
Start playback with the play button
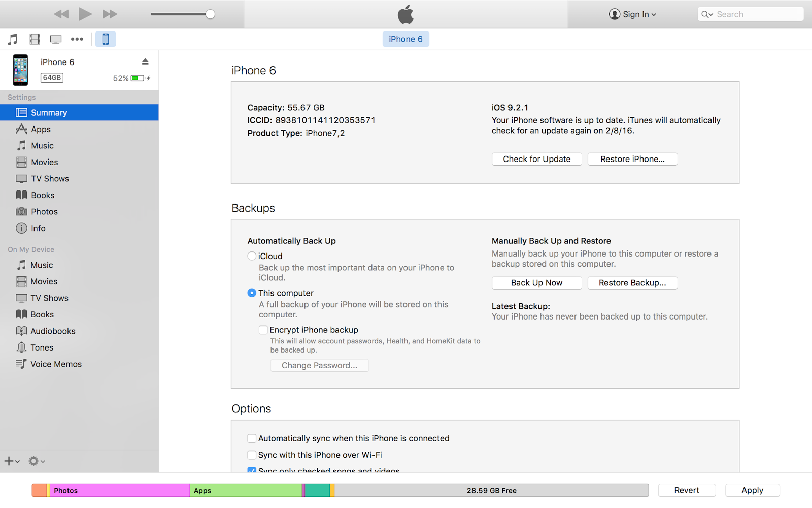pyautogui.click(x=85, y=14)
